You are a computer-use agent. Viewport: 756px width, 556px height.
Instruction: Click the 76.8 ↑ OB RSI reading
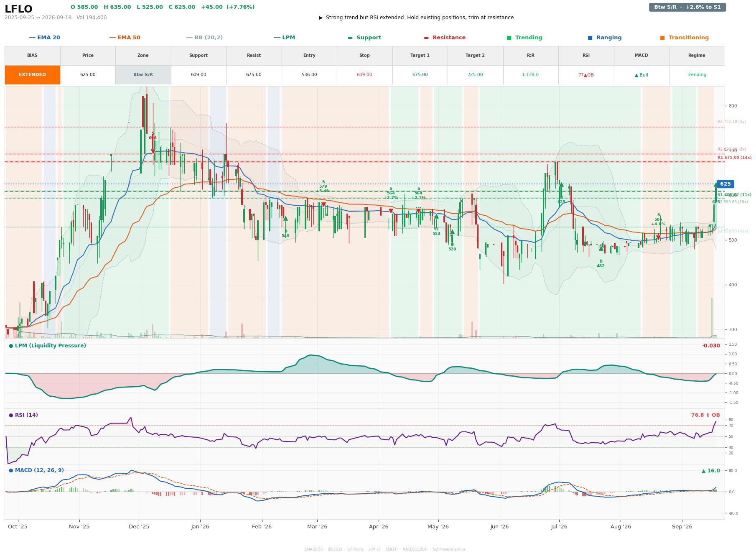(x=705, y=415)
